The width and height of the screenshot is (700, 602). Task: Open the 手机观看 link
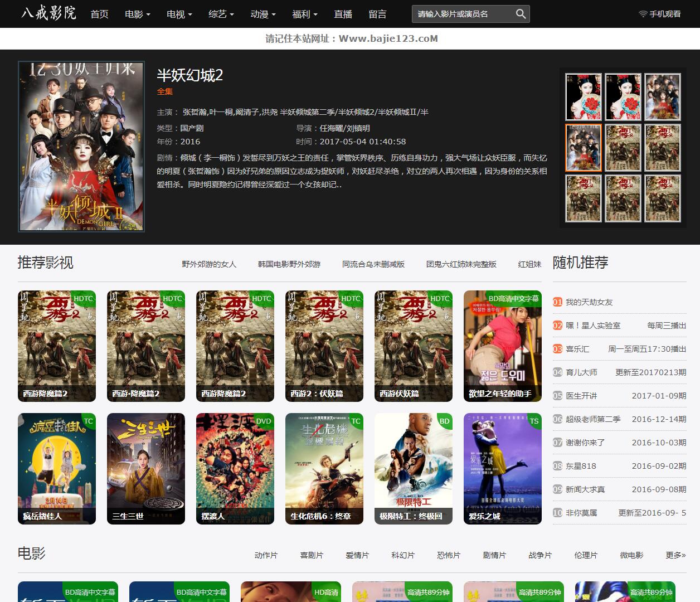pos(665,14)
